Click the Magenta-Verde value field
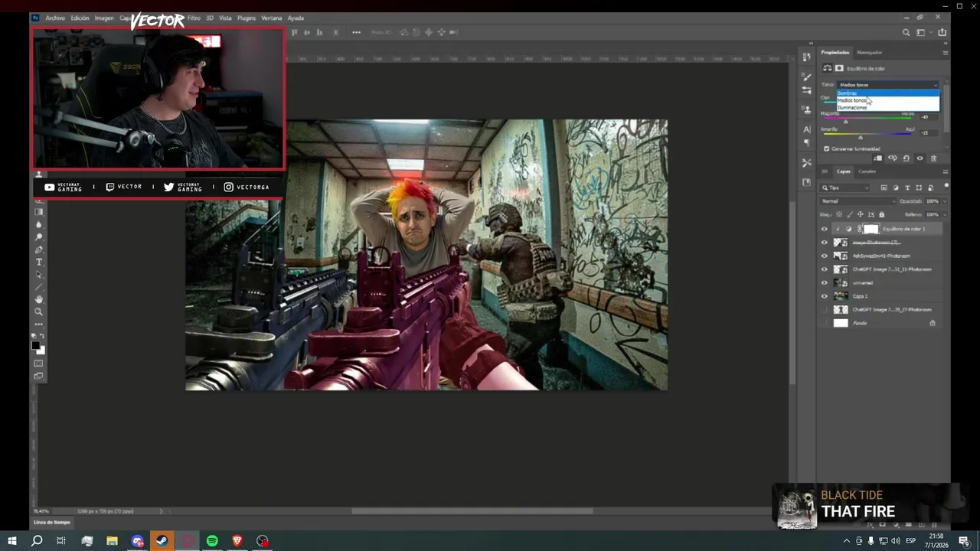 pos(929,117)
